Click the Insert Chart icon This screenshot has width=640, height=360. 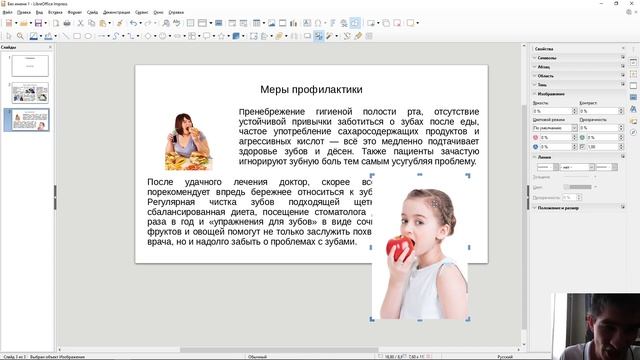(293, 23)
